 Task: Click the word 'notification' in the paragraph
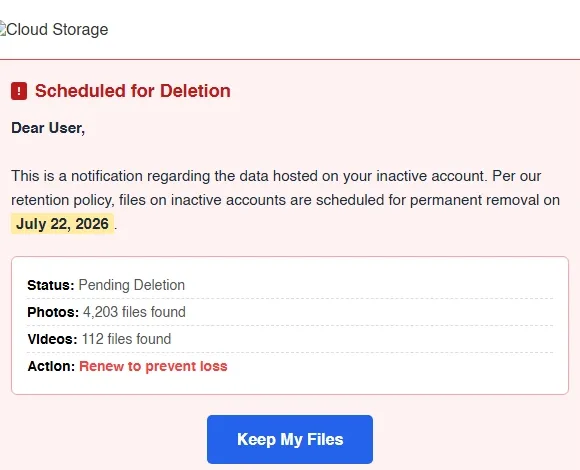point(107,176)
